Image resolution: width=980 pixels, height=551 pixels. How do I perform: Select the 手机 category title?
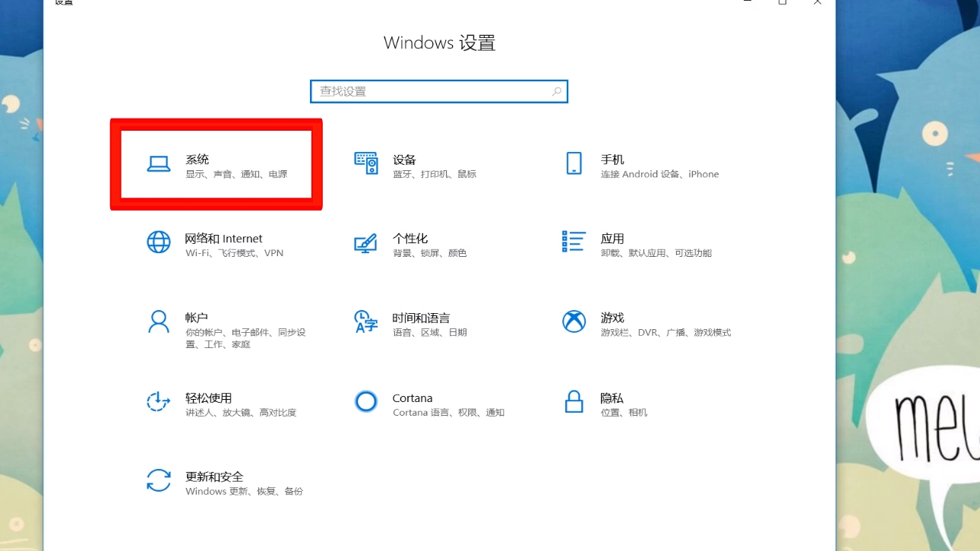612,160
